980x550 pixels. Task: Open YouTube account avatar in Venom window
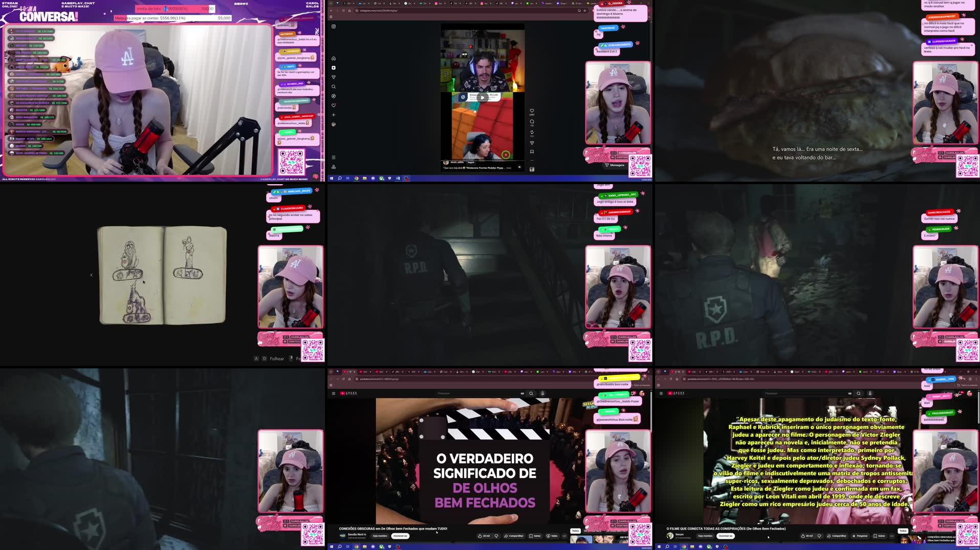tap(969, 393)
